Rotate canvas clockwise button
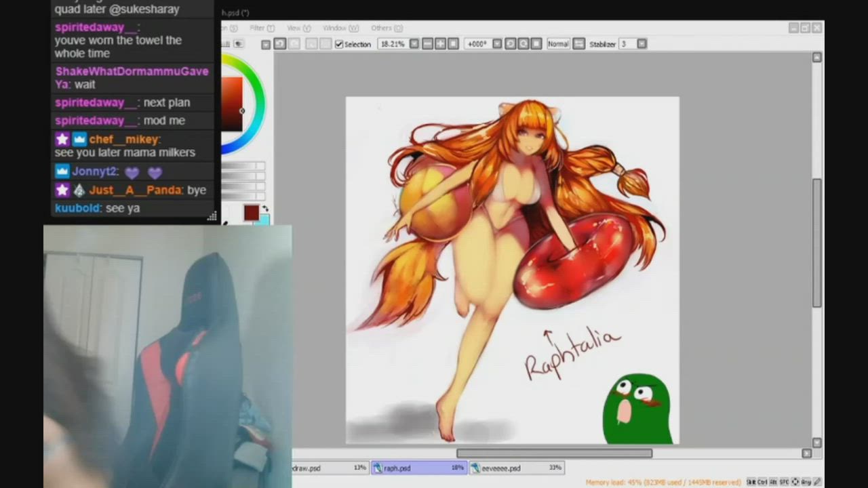 (524, 44)
